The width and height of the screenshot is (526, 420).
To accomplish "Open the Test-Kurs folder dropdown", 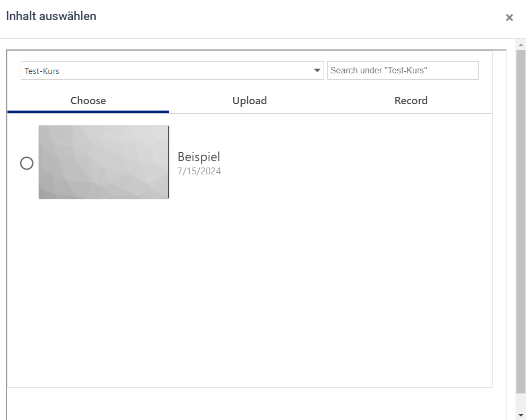I will [x=172, y=71].
